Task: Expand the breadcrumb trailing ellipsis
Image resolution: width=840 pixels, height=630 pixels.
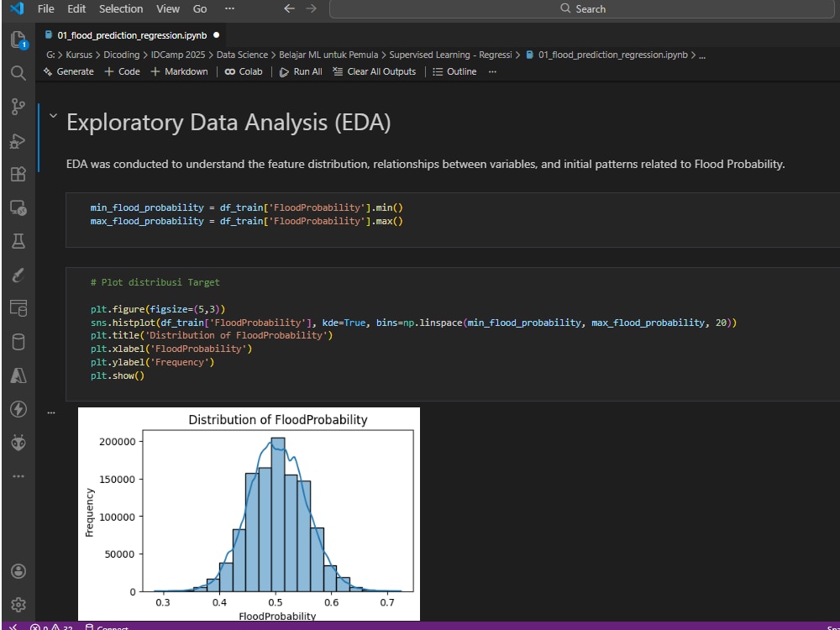Action: (x=702, y=55)
